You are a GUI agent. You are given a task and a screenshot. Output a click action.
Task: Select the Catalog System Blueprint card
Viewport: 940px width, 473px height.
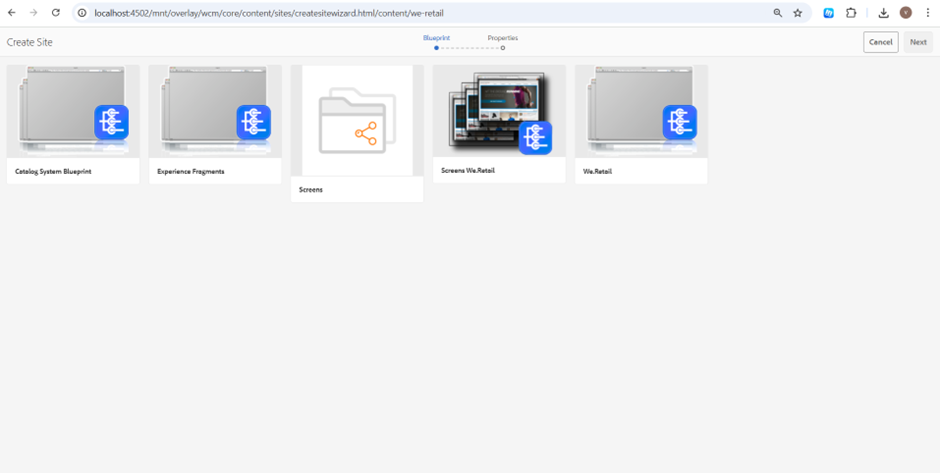click(73, 123)
